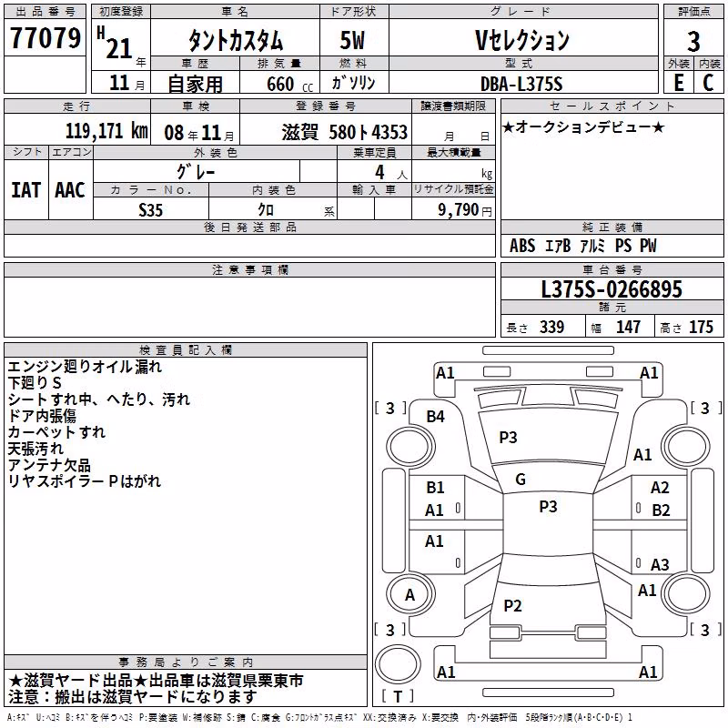Click the exterior grade E under 外装
This screenshot has width=728, height=728.
point(678,82)
